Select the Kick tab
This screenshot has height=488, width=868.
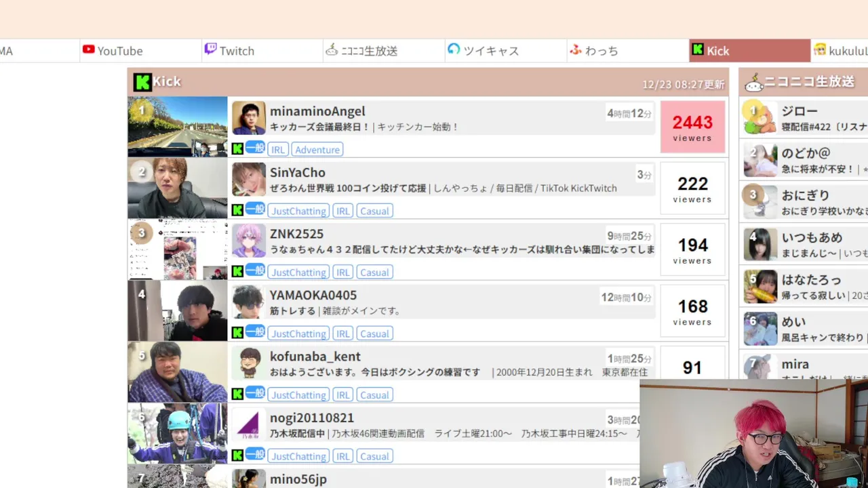click(x=749, y=51)
